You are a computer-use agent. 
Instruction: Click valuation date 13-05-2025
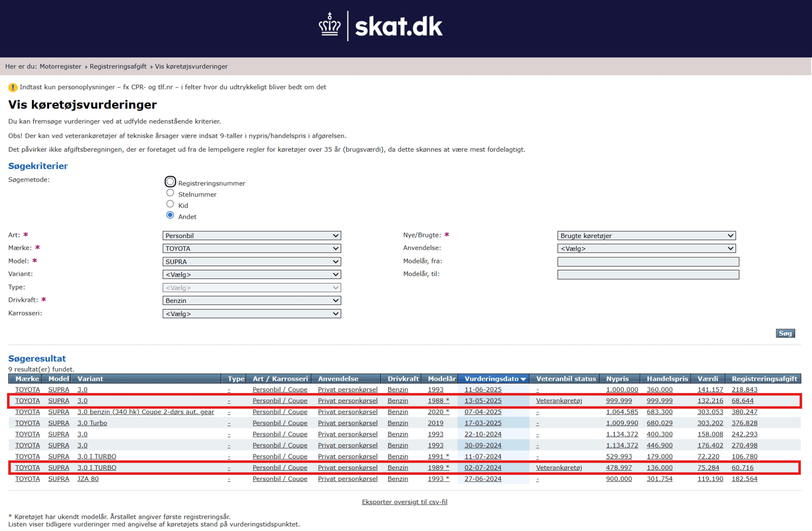coord(483,401)
